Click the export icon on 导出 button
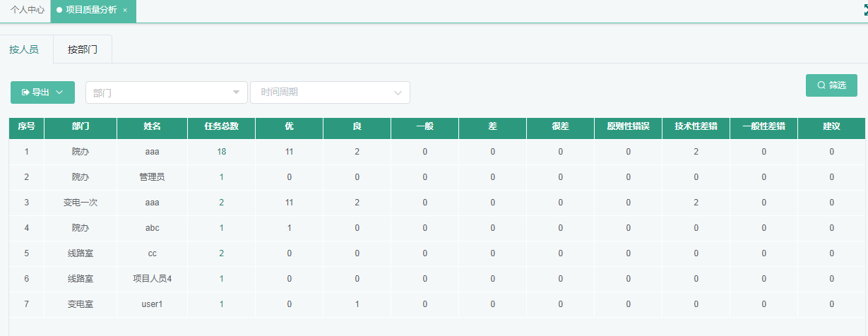 coord(26,92)
